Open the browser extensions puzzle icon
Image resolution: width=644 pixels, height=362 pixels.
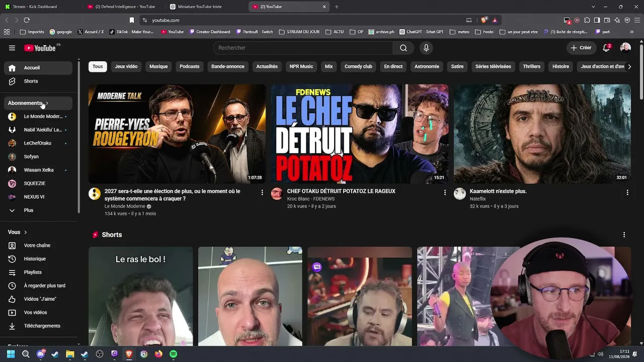click(587, 20)
